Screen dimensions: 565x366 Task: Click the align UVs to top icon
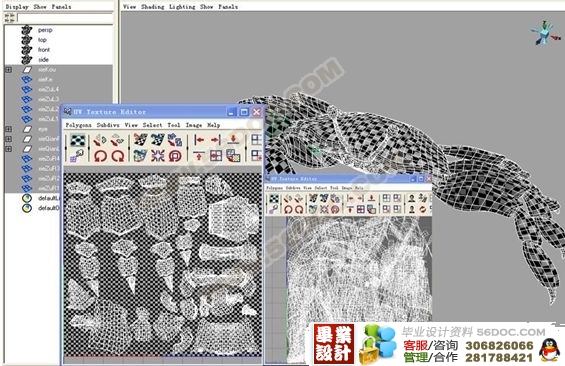pyautogui.click(x=199, y=156)
